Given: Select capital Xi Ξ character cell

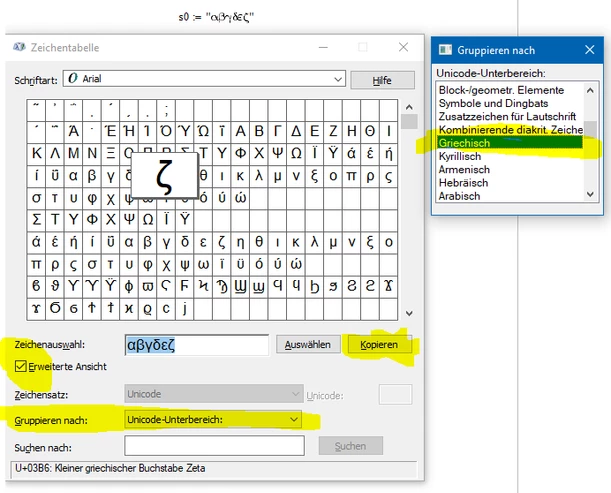Looking at the screenshot, I should click(x=110, y=153).
